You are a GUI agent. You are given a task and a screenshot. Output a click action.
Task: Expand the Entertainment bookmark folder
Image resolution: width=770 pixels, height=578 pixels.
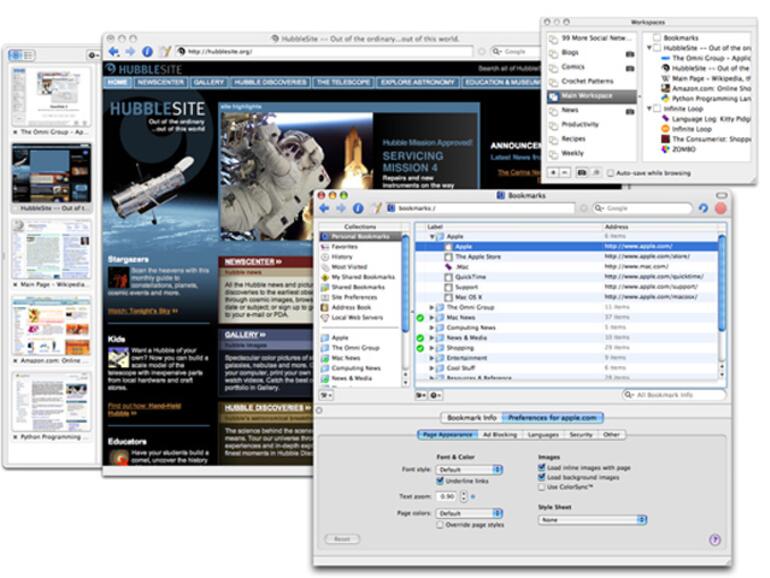432,358
